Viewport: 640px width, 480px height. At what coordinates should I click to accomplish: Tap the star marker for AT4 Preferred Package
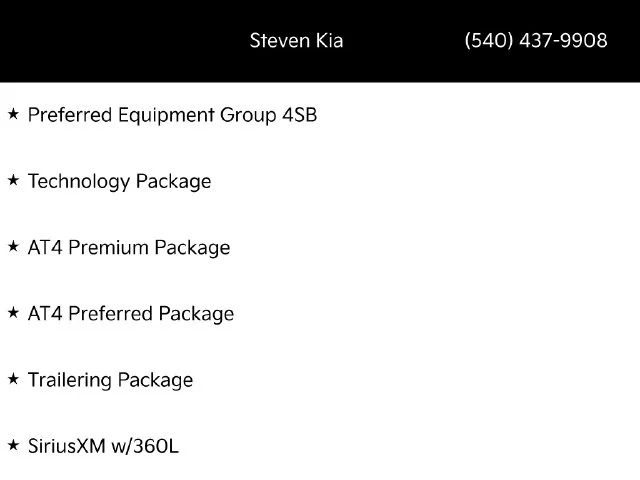13,313
